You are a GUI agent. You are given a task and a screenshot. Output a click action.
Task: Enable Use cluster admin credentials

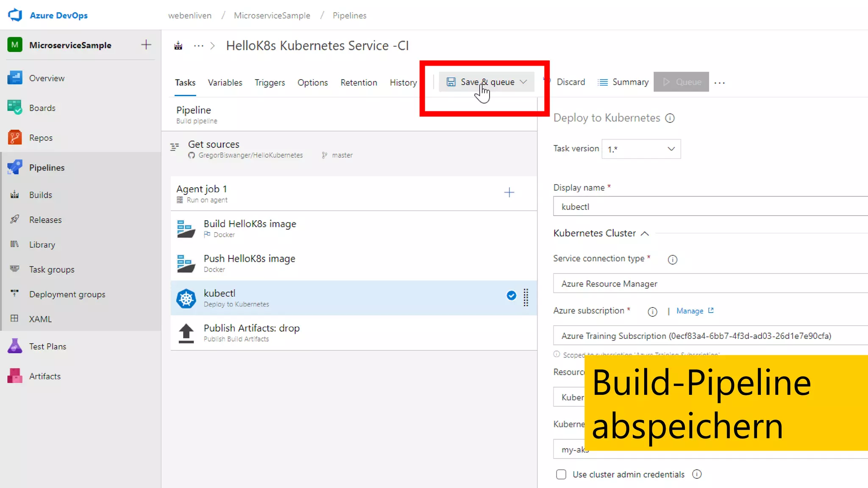[561, 474]
